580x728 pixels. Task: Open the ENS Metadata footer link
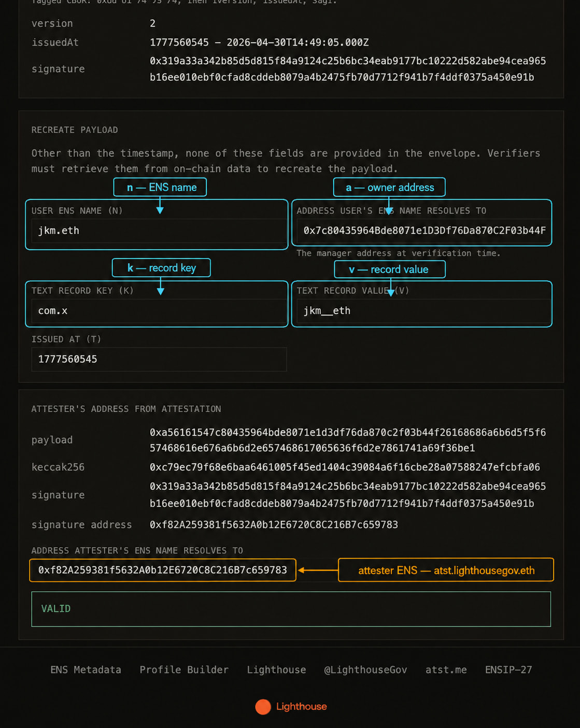86,669
